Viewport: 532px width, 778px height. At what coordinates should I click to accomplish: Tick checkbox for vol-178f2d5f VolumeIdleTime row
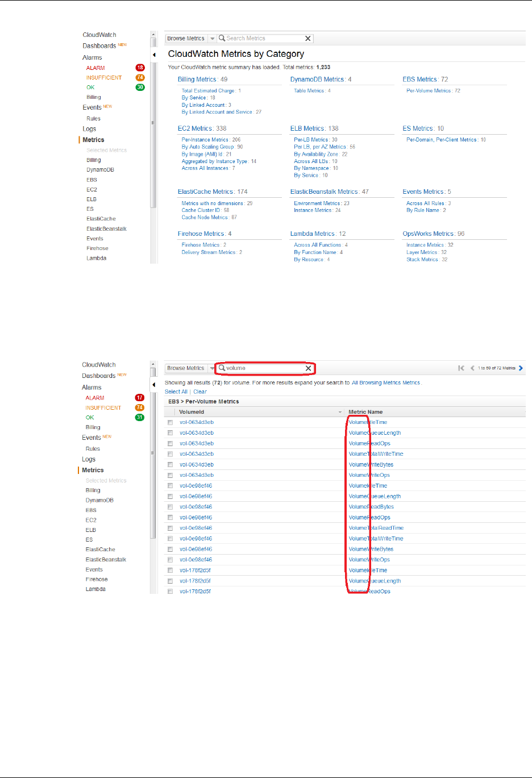[x=170, y=571]
